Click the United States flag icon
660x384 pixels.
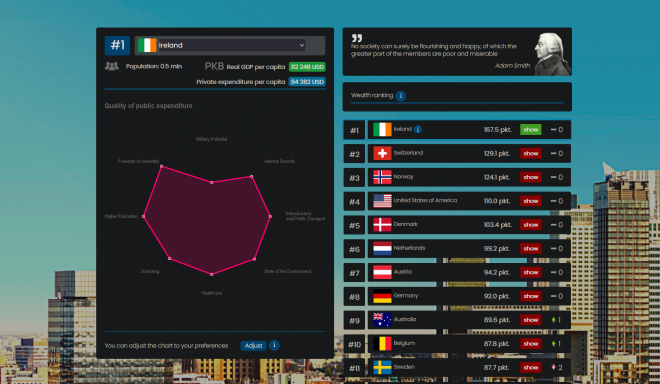tap(382, 201)
